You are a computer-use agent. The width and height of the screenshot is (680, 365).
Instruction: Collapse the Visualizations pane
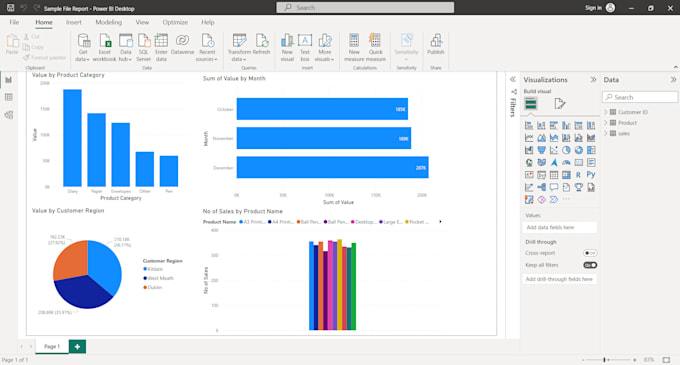pos(593,80)
